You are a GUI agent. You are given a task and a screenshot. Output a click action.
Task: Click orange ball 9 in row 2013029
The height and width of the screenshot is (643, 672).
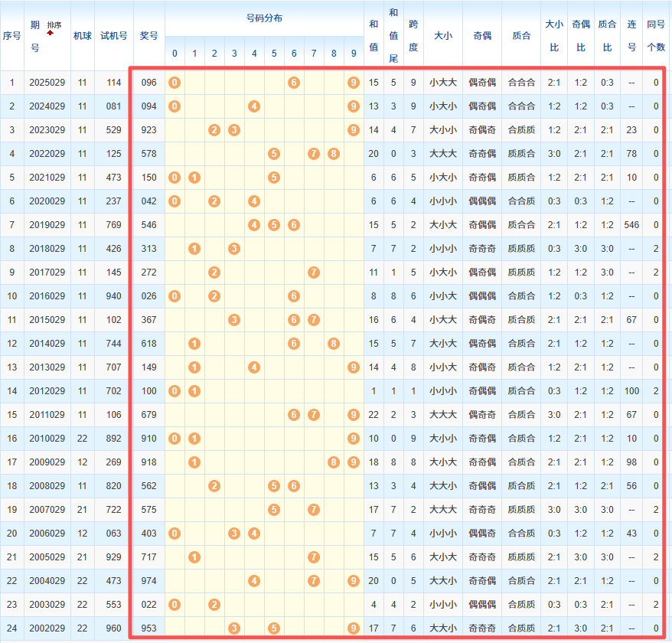click(353, 367)
